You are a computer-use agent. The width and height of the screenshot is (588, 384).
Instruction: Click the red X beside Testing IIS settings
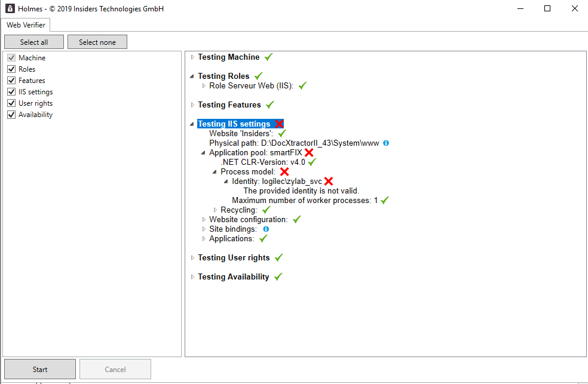click(x=279, y=124)
